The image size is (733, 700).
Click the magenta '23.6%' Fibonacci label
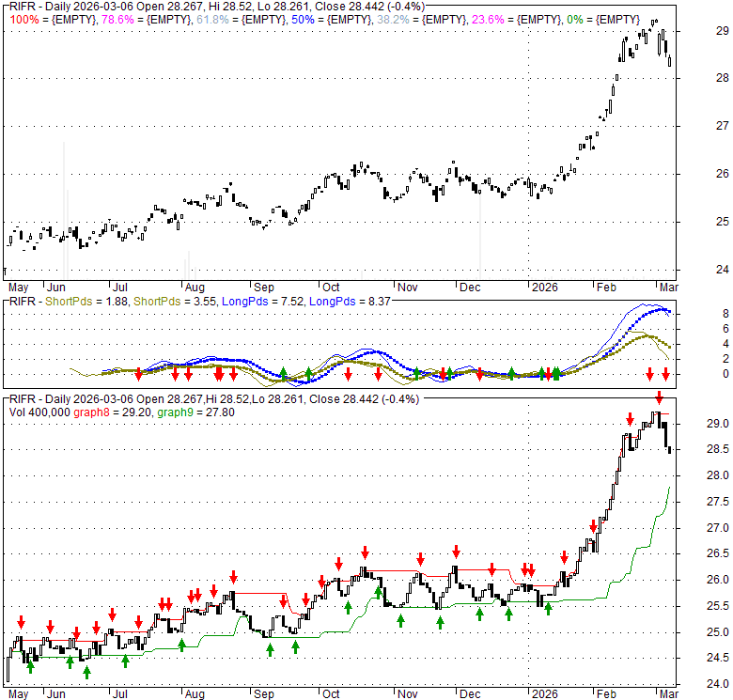coord(488,20)
